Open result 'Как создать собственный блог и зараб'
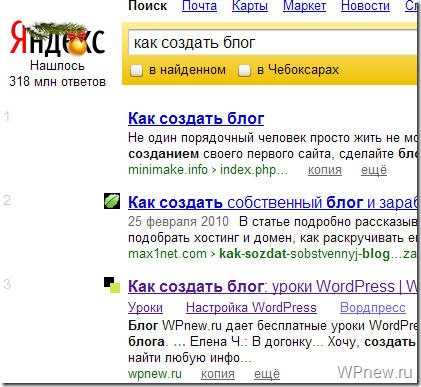 (x=272, y=202)
